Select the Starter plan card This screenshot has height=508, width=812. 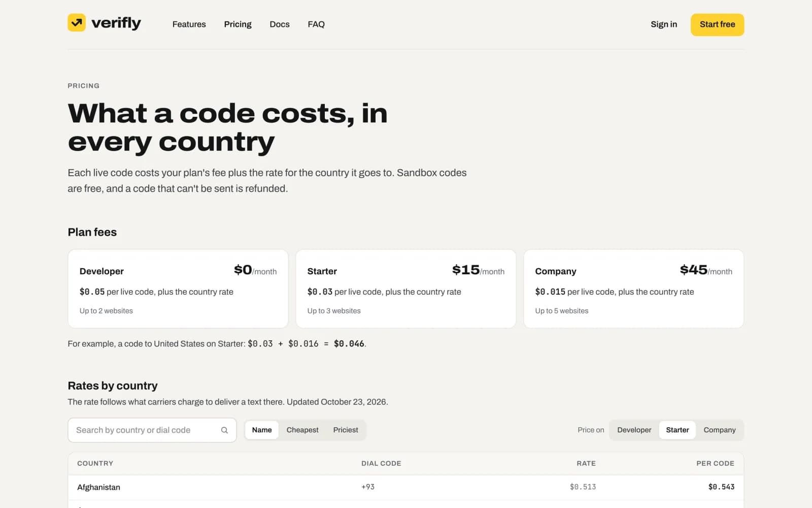(406, 289)
